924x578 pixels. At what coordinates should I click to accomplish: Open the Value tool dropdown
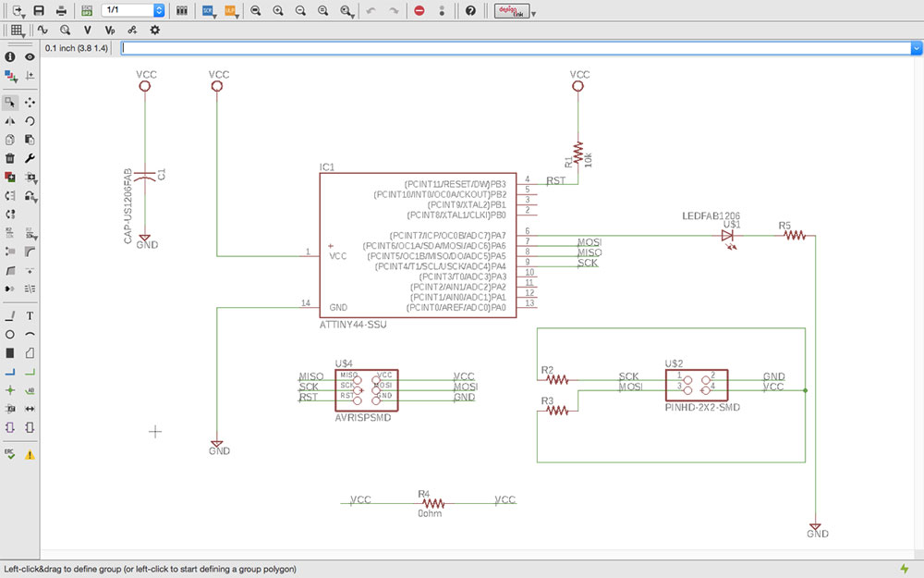point(30,233)
